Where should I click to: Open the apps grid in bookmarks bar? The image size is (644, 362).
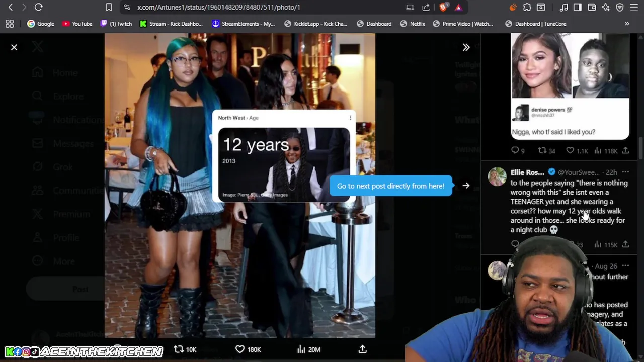click(x=10, y=24)
